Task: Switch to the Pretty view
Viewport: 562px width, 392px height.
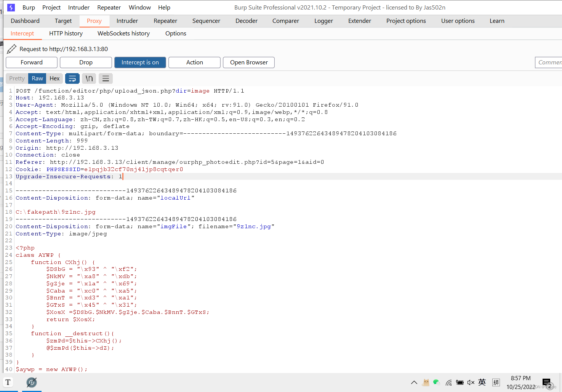Action: click(17, 78)
